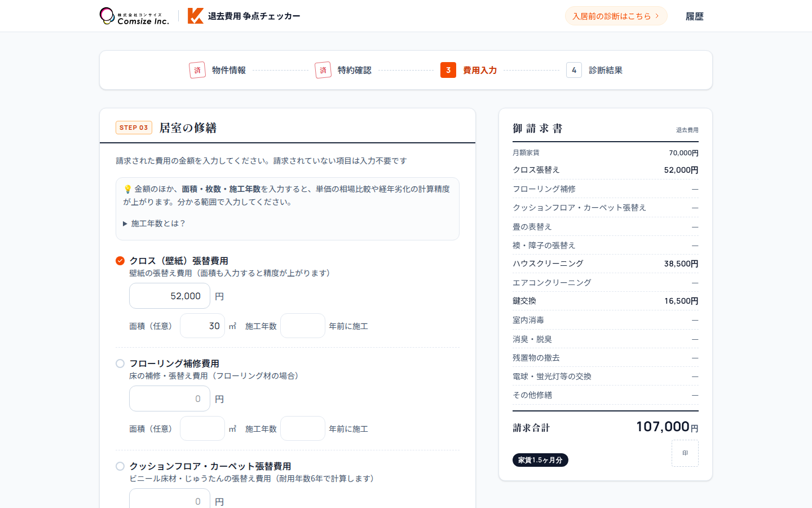Edit the cloth area field showing 30
Screen dimensions: 812x508
tap(202, 326)
